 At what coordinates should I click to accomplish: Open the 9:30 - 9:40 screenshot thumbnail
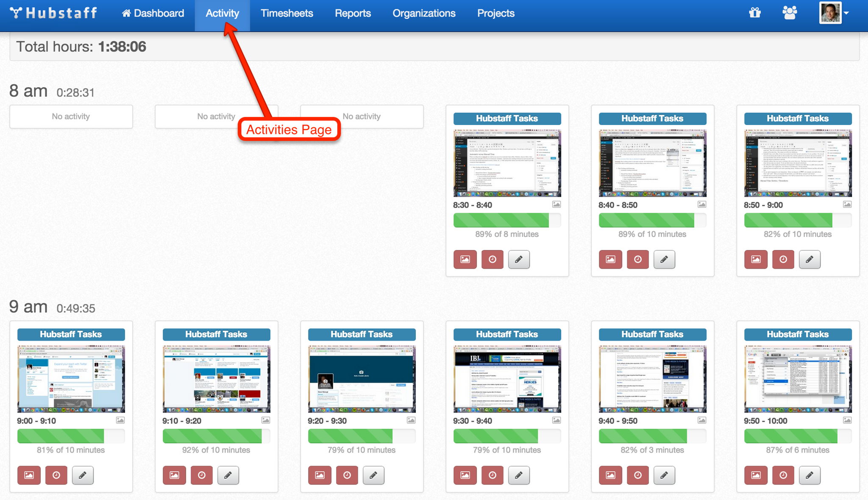pyautogui.click(x=507, y=379)
